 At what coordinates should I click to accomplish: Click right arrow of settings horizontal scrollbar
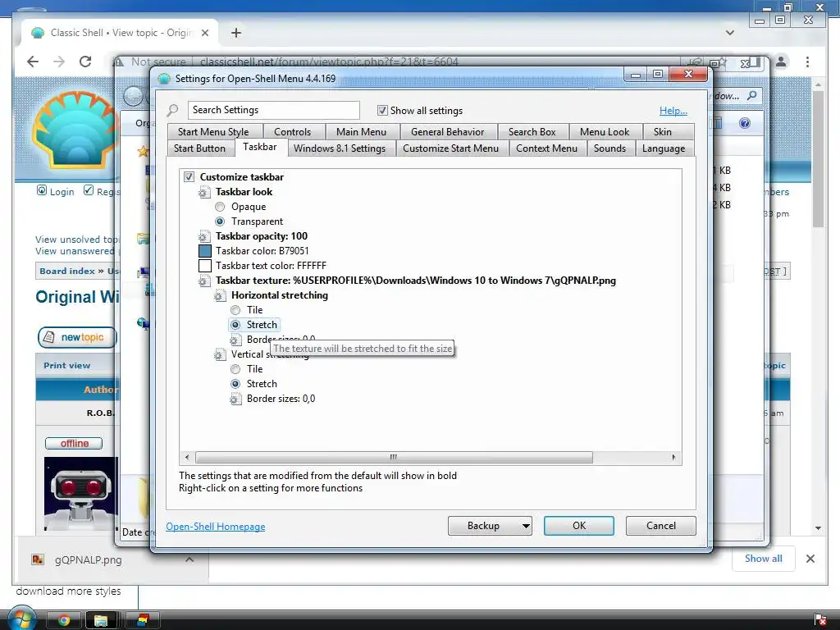[x=673, y=457]
